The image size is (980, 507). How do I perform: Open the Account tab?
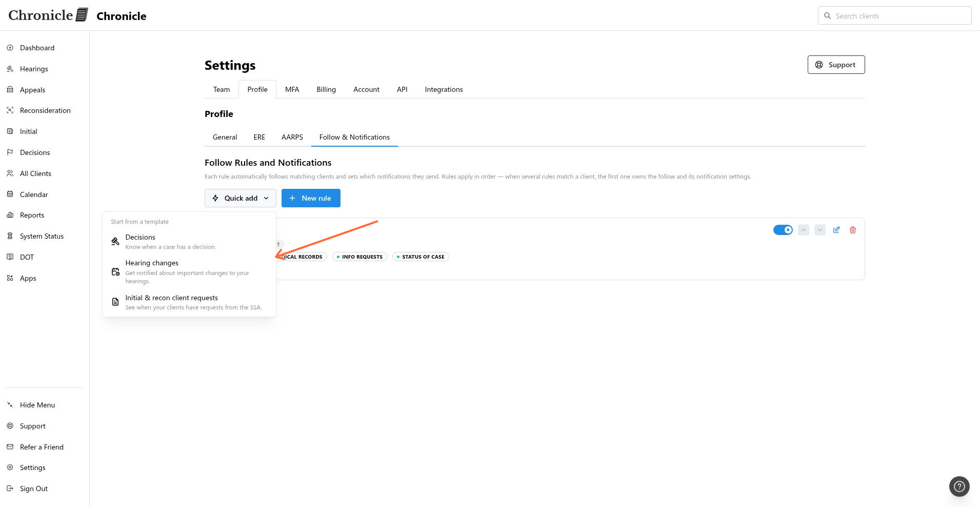pyautogui.click(x=366, y=89)
